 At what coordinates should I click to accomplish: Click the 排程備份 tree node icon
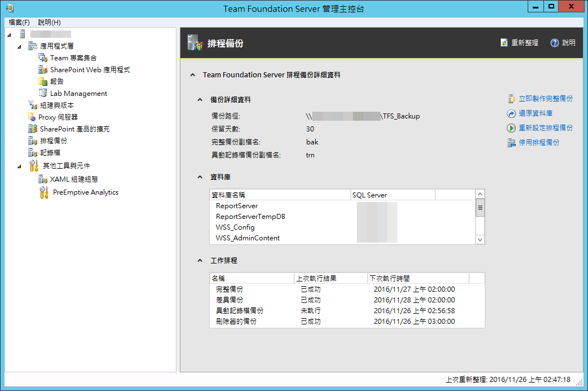(33, 140)
